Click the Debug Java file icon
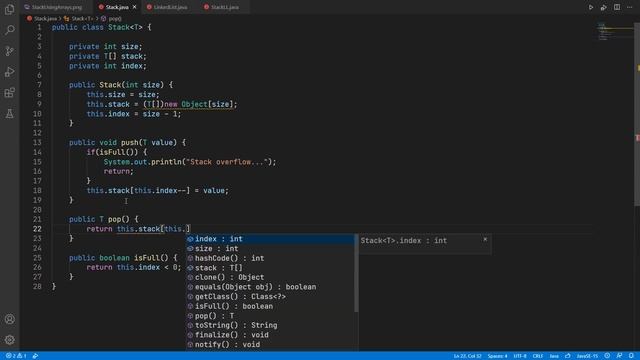 click(x=603, y=7)
